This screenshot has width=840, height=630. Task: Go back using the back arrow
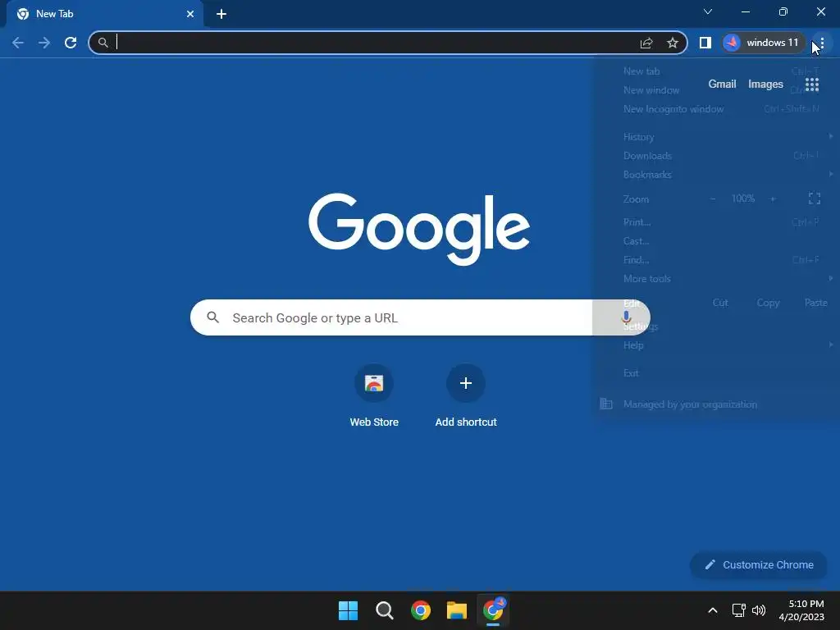[18, 43]
